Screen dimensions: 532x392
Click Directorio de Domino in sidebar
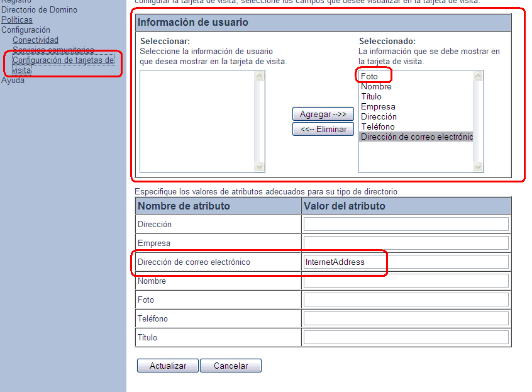click(40, 10)
